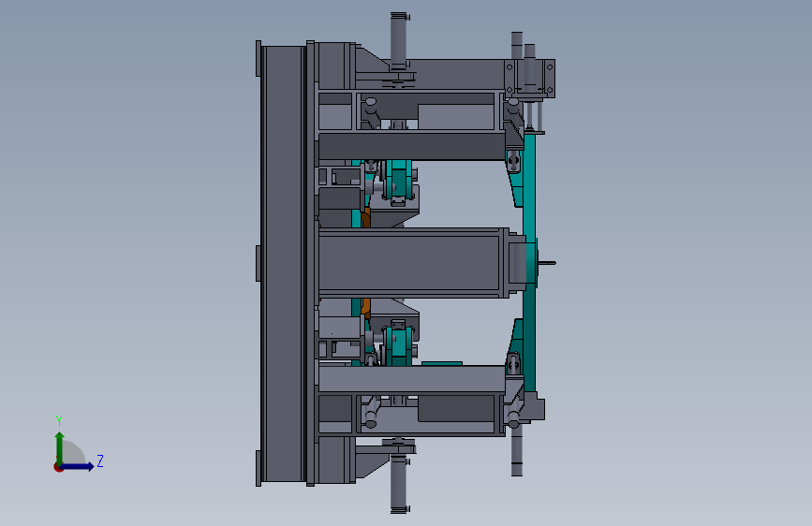The width and height of the screenshot is (812, 526).
Task: Select the cylindrical rod protruding from the model's bottom
Action: click(399, 485)
